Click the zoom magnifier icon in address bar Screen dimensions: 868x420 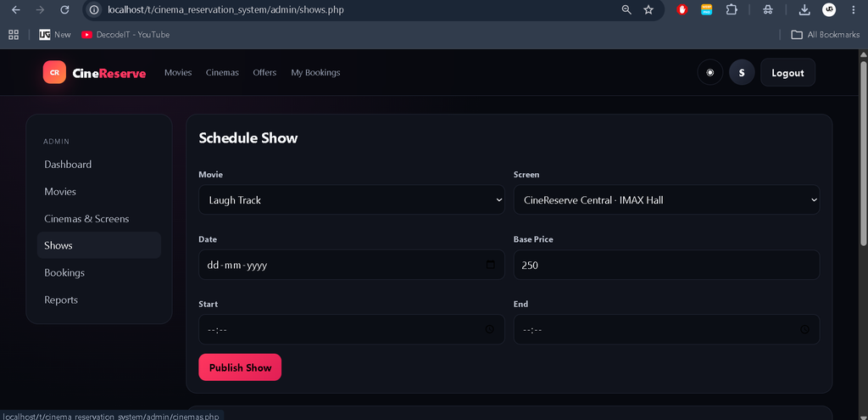(626, 10)
